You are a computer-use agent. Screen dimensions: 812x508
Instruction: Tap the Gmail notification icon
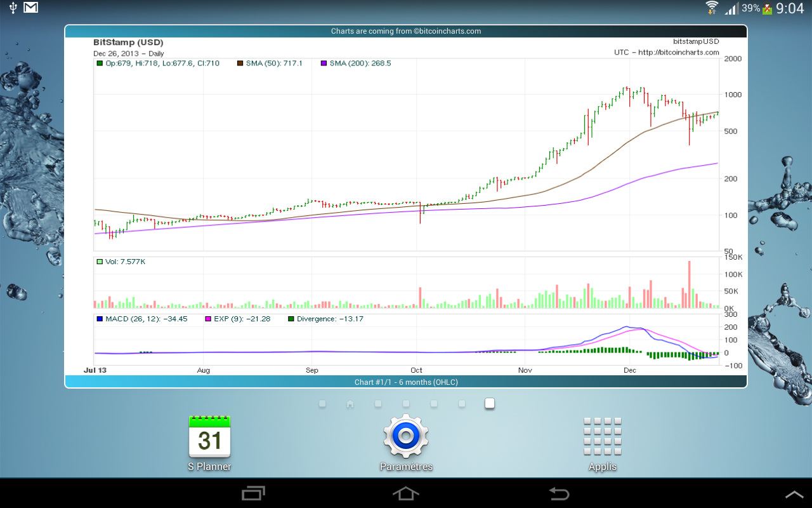coord(30,8)
